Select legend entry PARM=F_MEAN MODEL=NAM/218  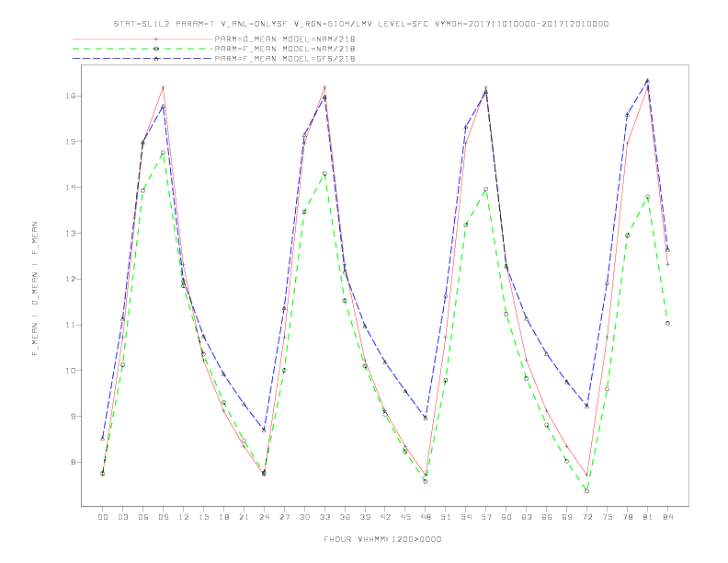(285, 49)
